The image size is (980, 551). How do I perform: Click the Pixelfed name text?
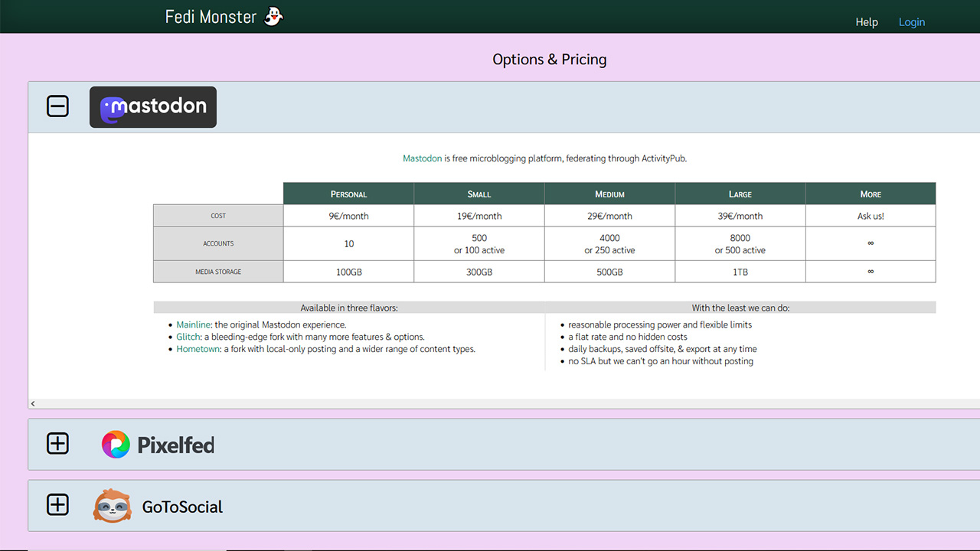click(x=175, y=445)
